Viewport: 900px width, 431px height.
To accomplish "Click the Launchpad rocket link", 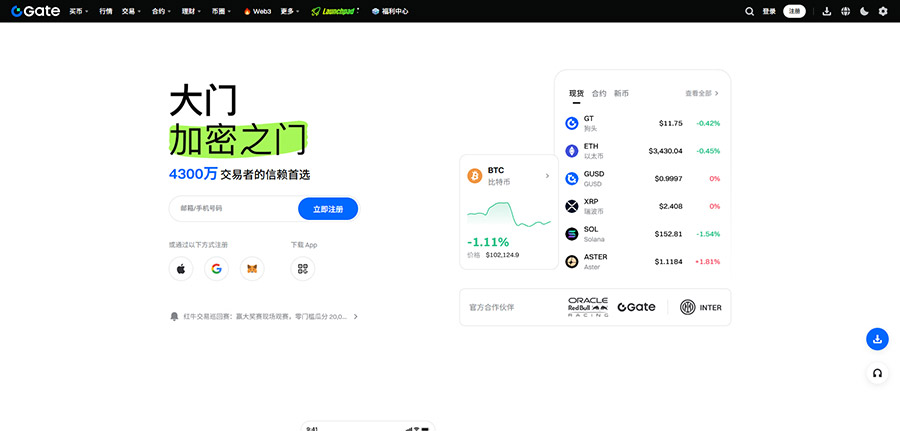I will 335,11.
